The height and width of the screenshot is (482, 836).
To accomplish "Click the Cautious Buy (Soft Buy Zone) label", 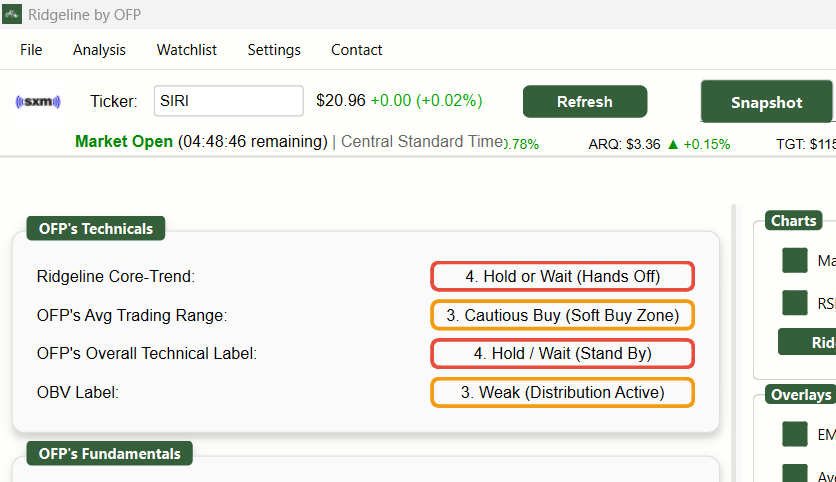I will [562, 315].
